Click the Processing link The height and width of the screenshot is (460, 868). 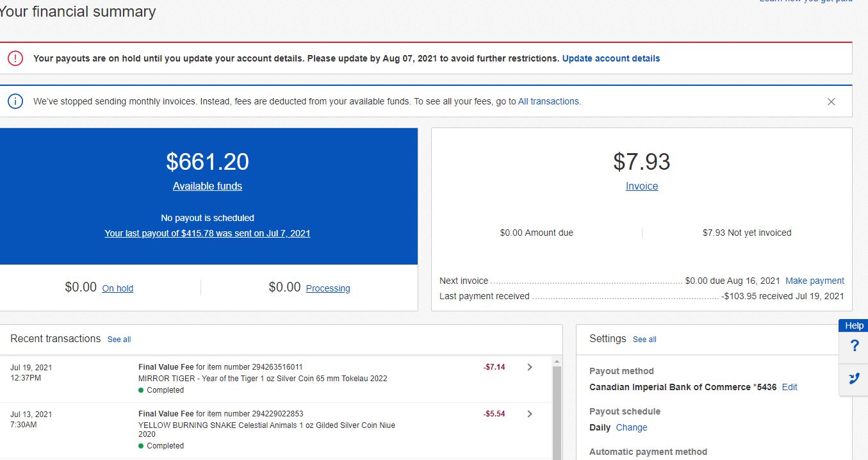coord(328,288)
